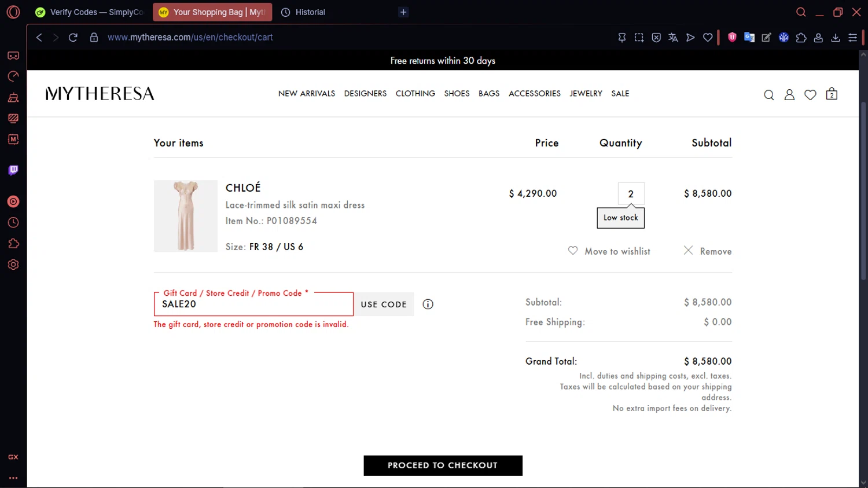Open browser downloads icon
This screenshot has height=488, width=868.
click(x=835, y=38)
